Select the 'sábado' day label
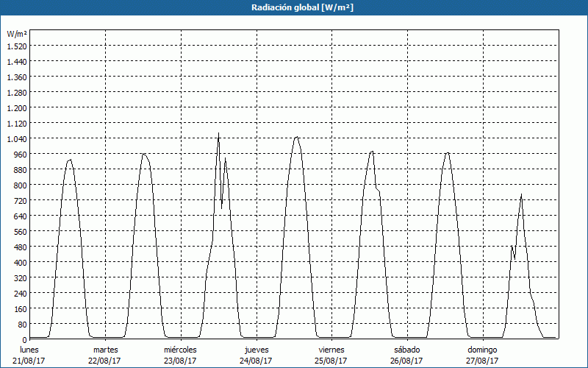 point(406,349)
